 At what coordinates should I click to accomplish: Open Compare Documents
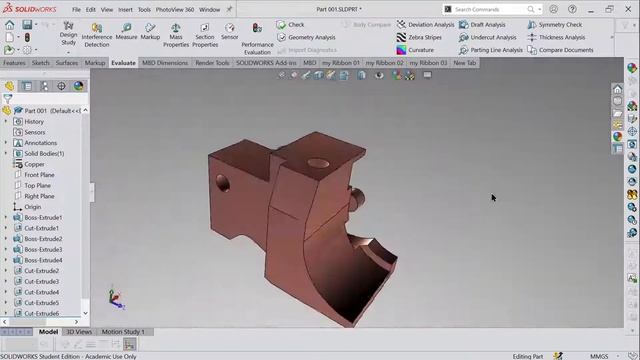[560, 50]
